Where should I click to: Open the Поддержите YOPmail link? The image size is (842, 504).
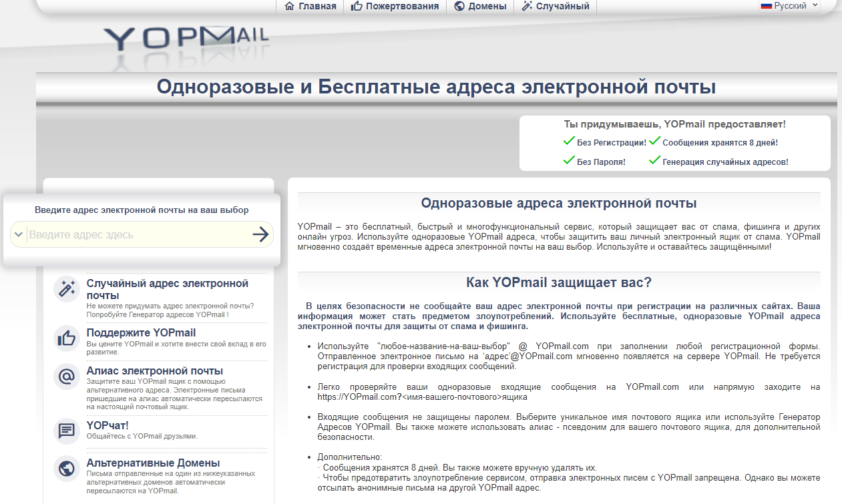click(x=141, y=332)
